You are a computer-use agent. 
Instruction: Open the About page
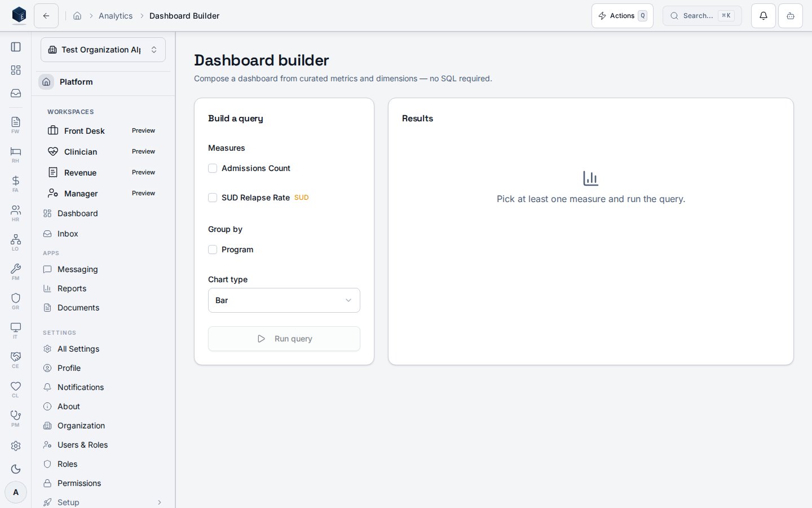103,406
